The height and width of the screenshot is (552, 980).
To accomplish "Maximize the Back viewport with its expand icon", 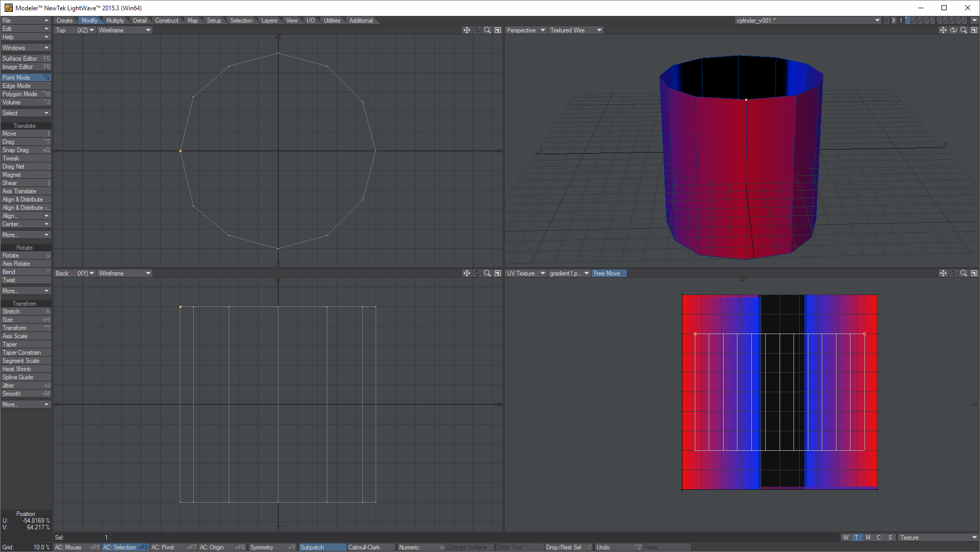I will click(x=497, y=273).
